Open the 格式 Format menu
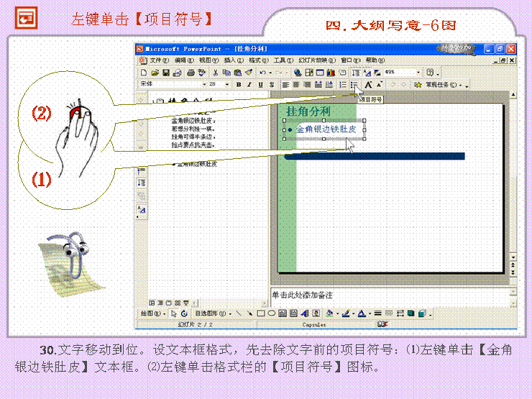The height and width of the screenshot is (399, 532). pyautogui.click(x=259, y=60)
